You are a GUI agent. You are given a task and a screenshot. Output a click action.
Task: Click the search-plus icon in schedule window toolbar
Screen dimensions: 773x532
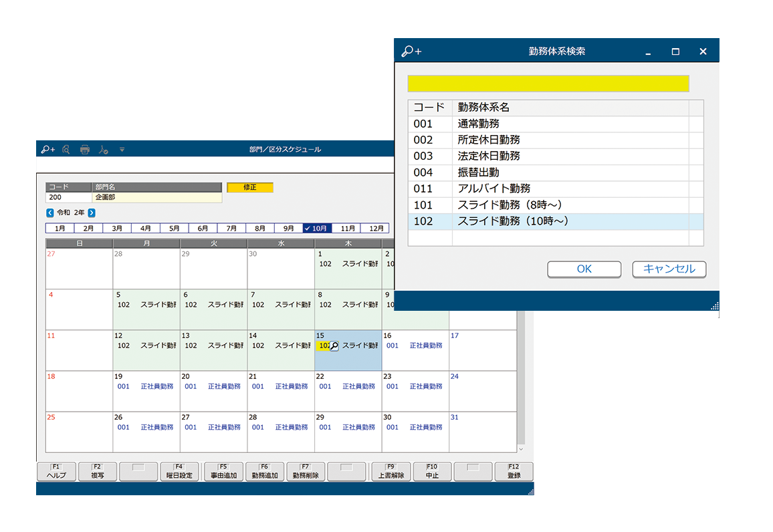tap(48, 149)
